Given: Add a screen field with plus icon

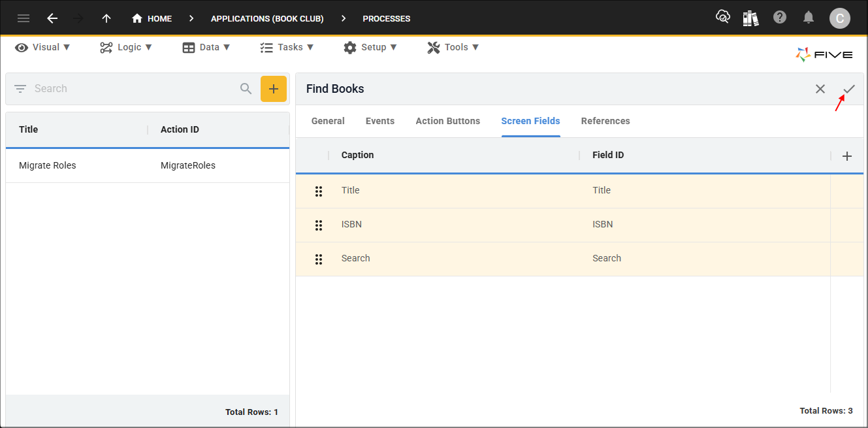Looking at the screenshot, I should (847, 156).
